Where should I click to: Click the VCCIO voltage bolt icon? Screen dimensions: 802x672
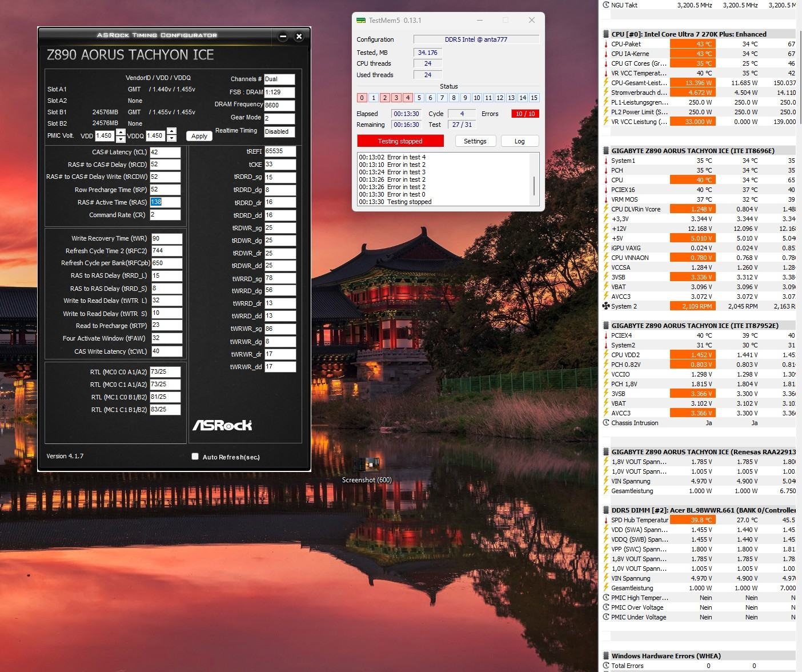[606, 374]
